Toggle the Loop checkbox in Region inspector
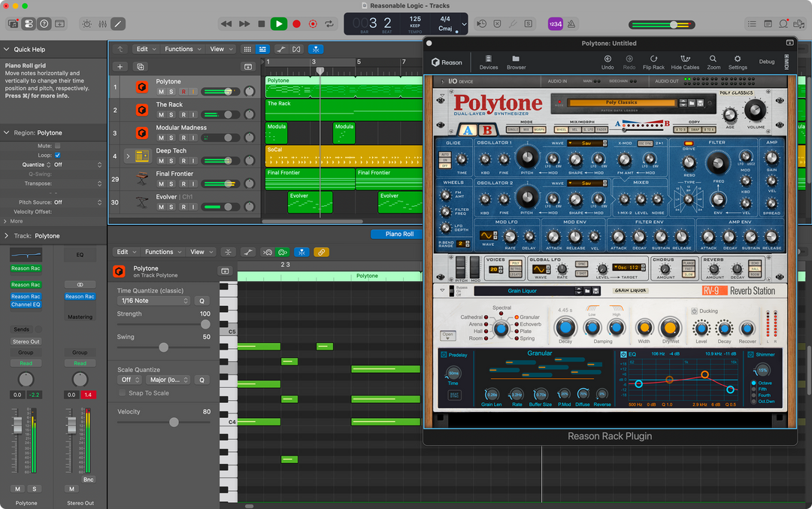 pyautogui.click(x=57, y=156)
